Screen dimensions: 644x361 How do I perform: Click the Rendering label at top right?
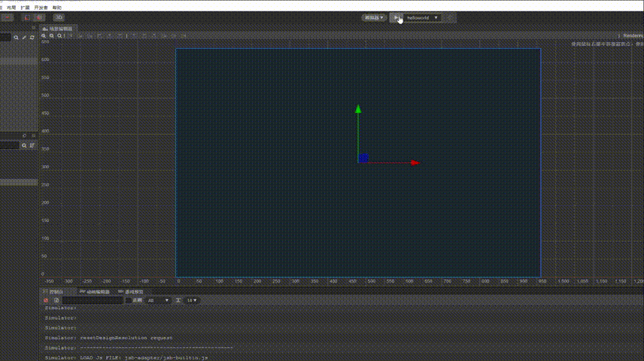click(633, 36)
